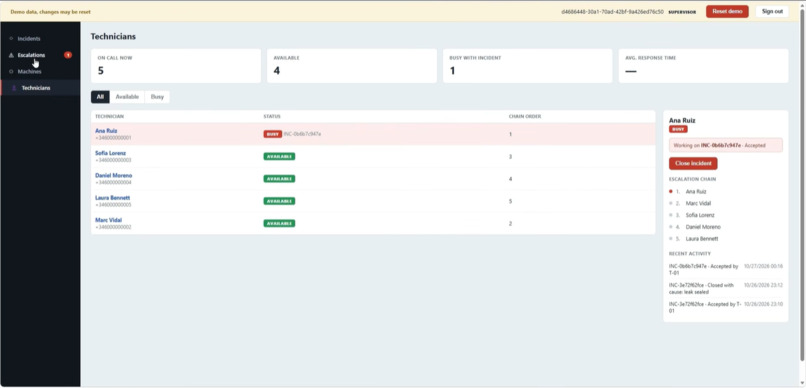
Task: Click BUSY badge in Ana Ruiz detail panel
Action: pos(678,130)
